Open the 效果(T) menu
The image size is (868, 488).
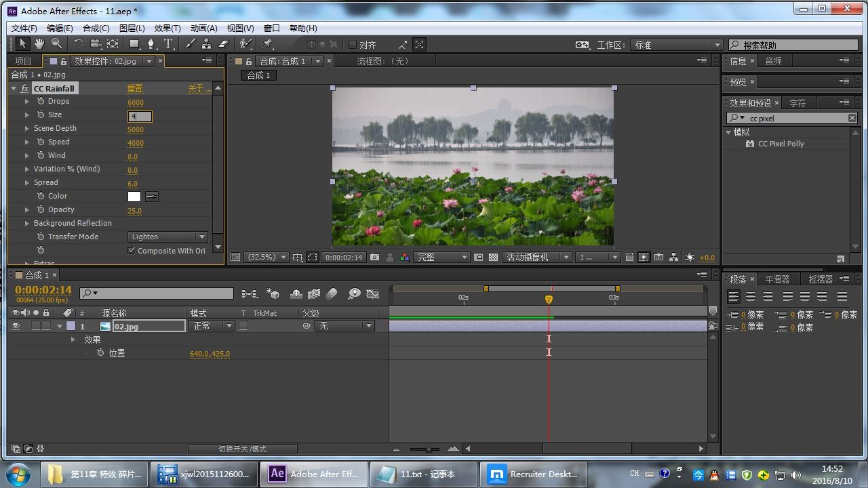pos(167,28)
